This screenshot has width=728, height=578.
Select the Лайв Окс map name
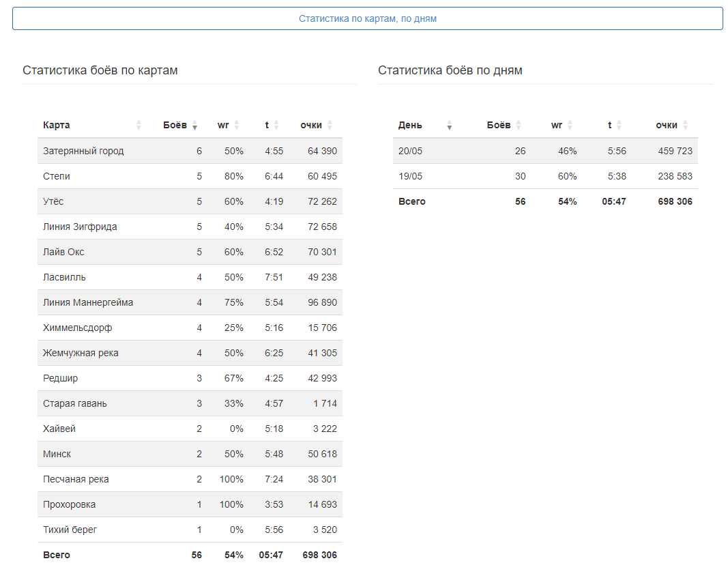[63, 252]
